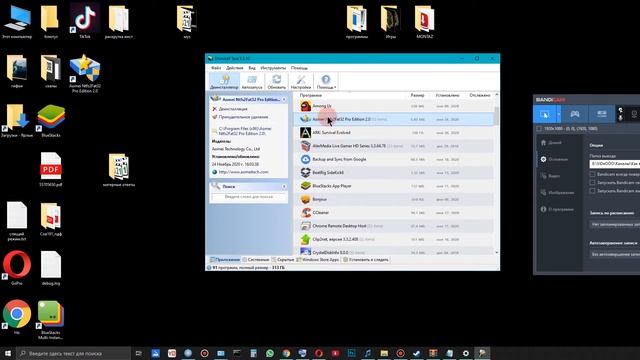Open Settings (Настройки) in Uninstall Tool toolbar
The height and width of the screenshot is (360, 640).
coord(301,82)
